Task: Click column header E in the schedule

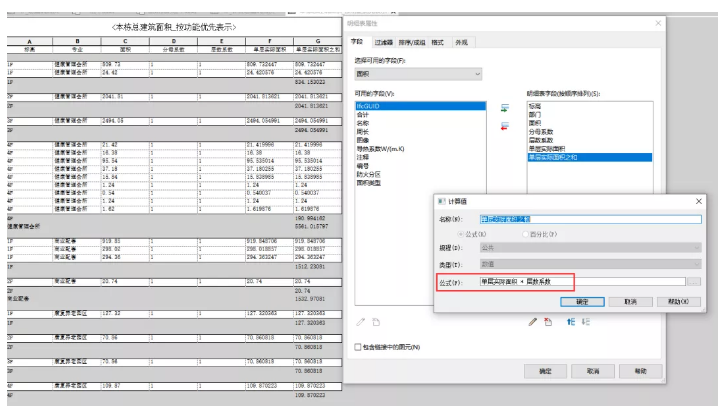Action: tap(222, 41)
